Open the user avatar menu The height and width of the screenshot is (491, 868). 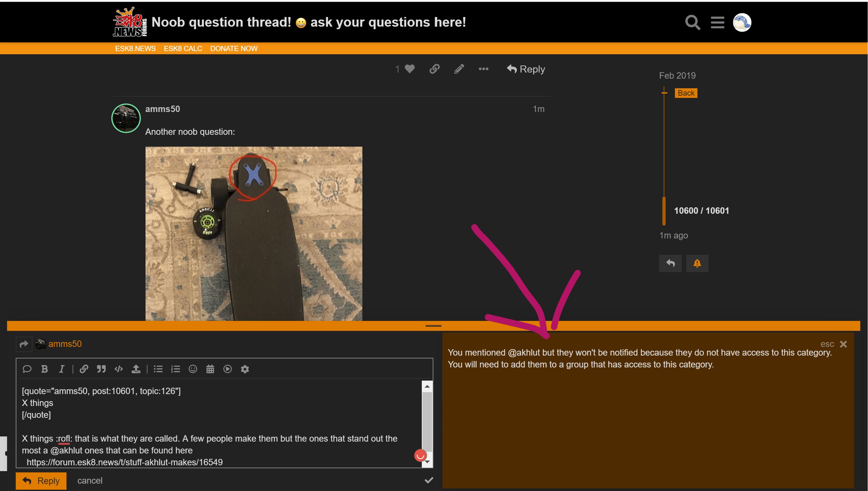click(x=742, y=22)
